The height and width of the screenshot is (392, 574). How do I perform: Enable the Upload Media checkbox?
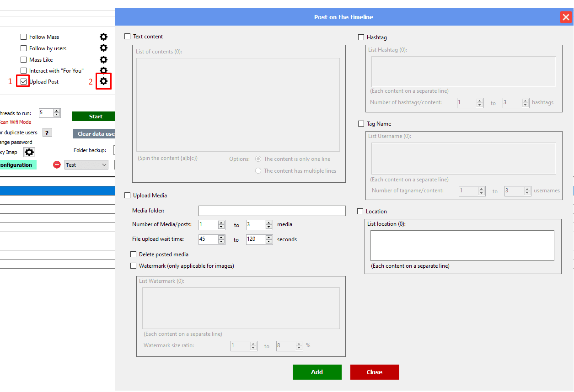pos(128,196)
